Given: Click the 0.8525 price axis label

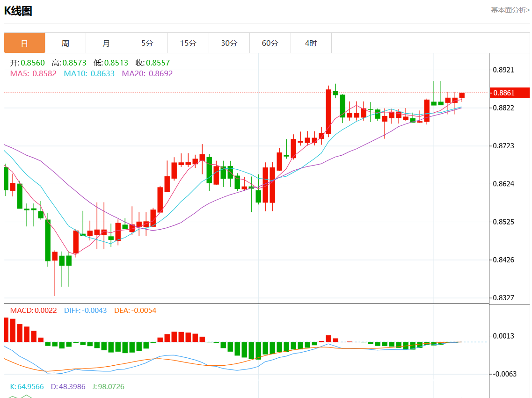Looking at the screenshot, I should [x=503, y=222].
